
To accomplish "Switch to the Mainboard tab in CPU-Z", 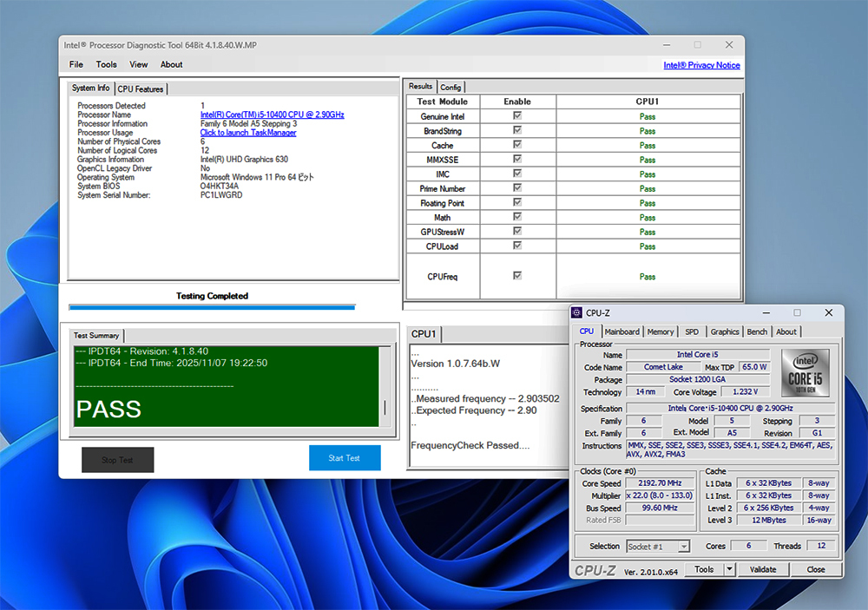I will tap(621, 331).
